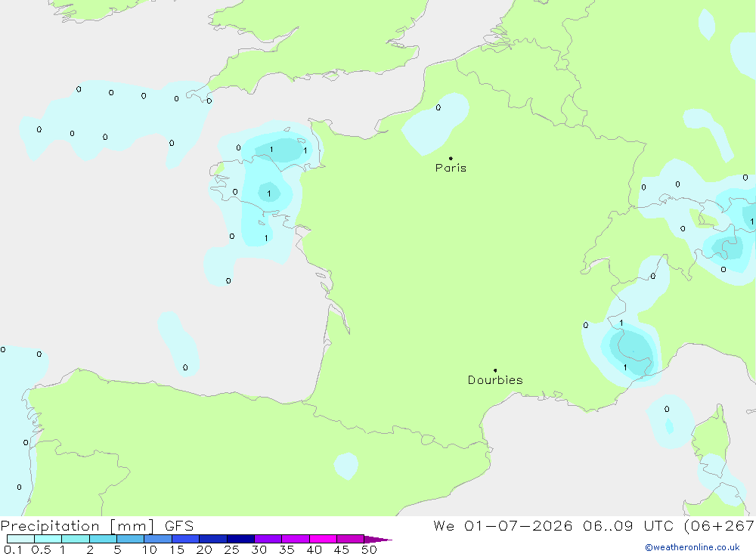Pick the legend swatch between 25 and 30
The height and width of the screenshot is (554, 756).
point(240,539)
